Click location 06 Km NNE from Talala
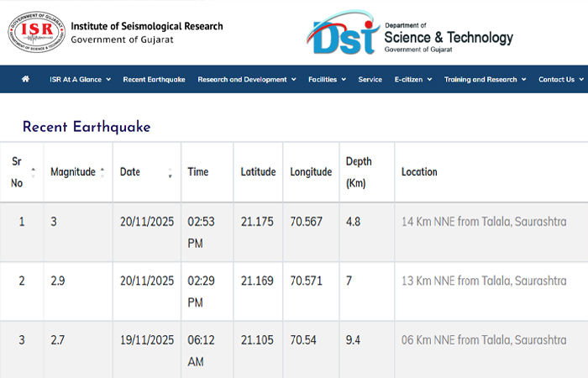 (483, 340)
